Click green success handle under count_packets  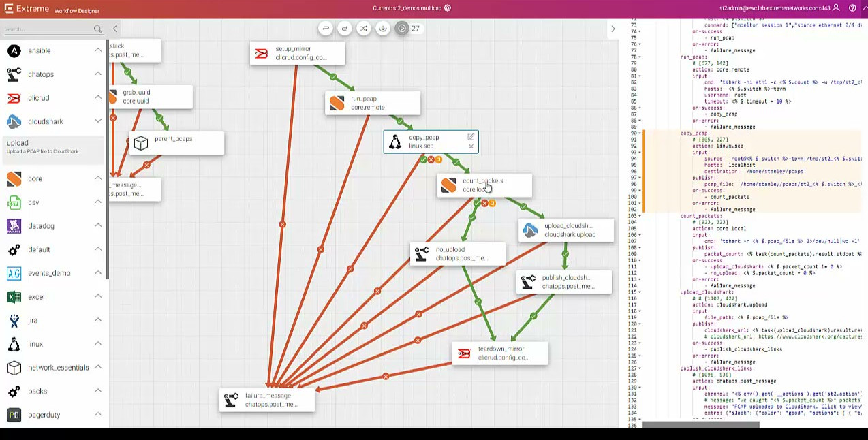(x=477, y=203)
